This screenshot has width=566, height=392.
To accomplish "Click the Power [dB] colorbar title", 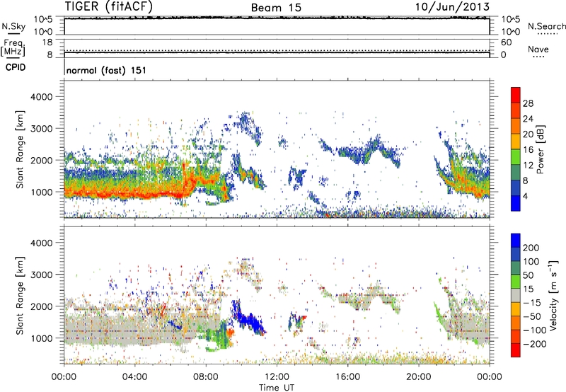I will click(x=541, y=149).
